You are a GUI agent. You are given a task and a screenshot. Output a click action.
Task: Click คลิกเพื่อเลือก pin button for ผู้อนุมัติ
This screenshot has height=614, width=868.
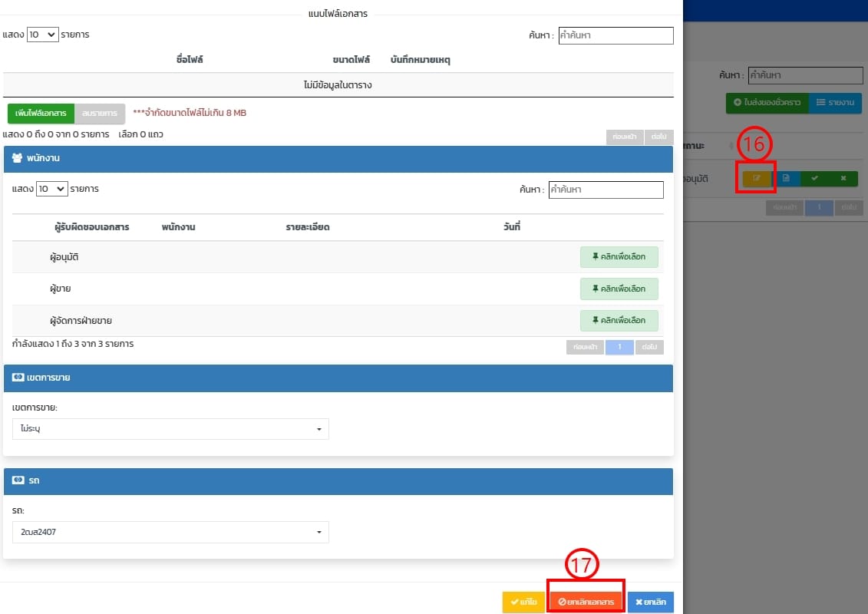[x=619, y=257]
